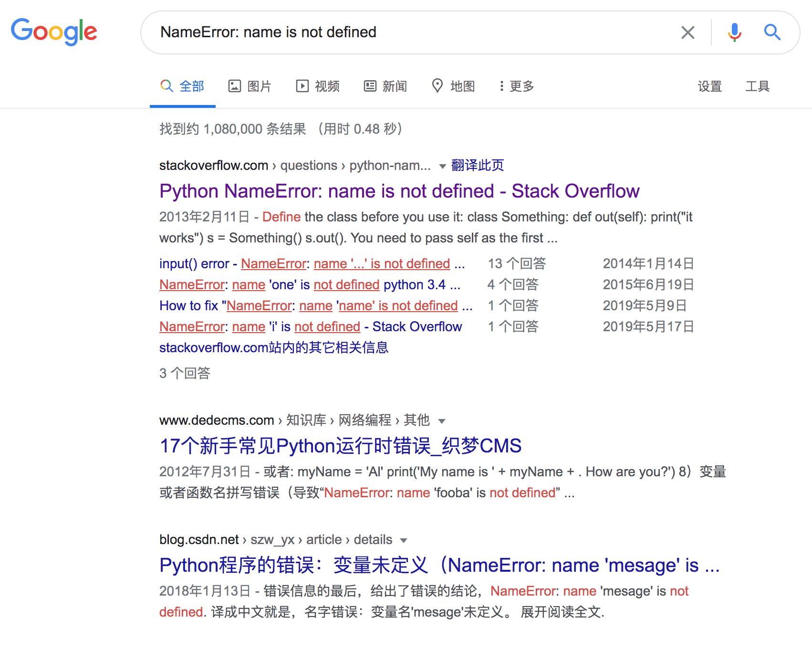Click the '4 个回答' answer count
This screenshot has height=650, width=812.
[x=513, y=284]
